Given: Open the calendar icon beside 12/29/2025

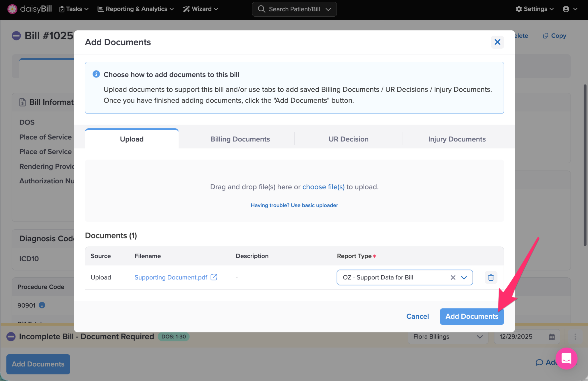Looking at the screenshot, I should click(552, 337).
